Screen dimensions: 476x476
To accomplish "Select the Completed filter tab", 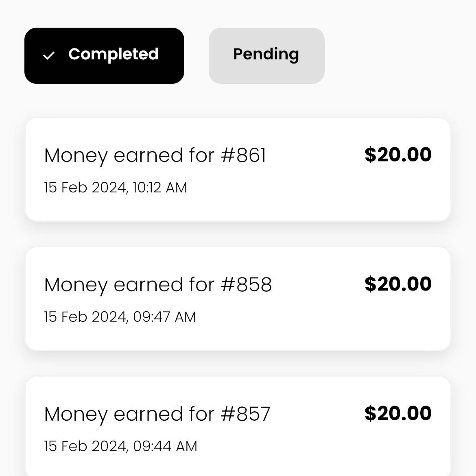I will 104,56.
